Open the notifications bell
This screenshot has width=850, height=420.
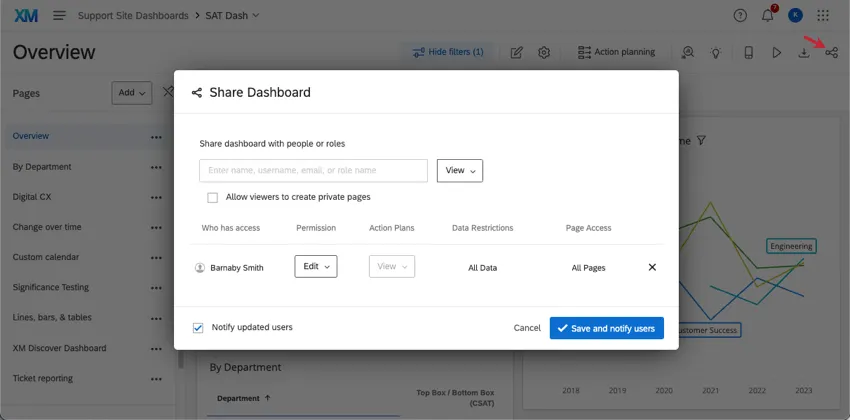[767, 15]
